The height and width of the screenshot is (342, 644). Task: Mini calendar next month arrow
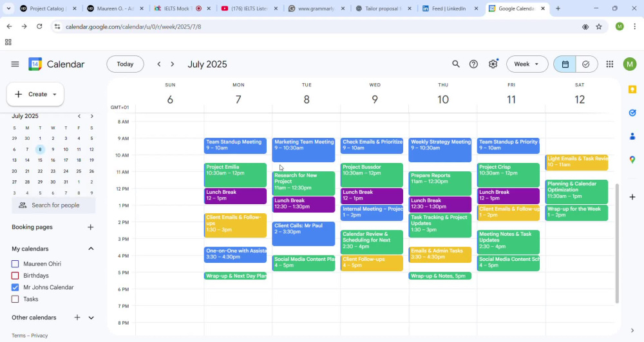pyautogui.click(x=92, y=116)
